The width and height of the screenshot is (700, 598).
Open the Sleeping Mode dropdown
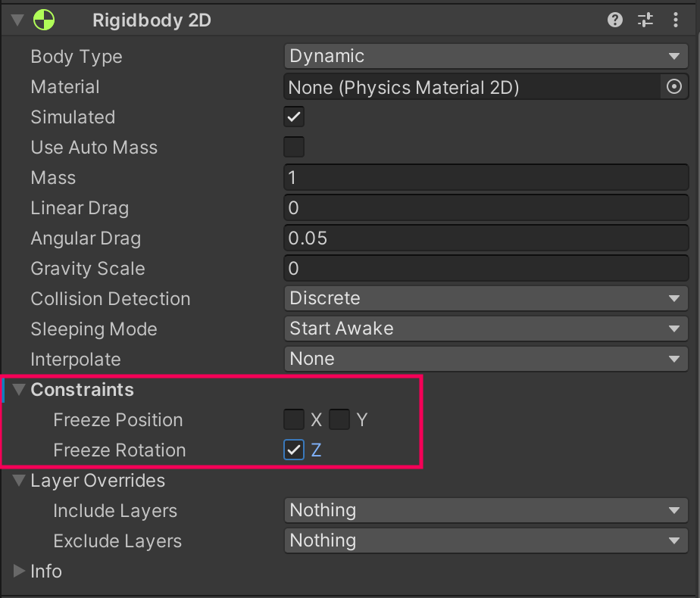pos(486,329)
